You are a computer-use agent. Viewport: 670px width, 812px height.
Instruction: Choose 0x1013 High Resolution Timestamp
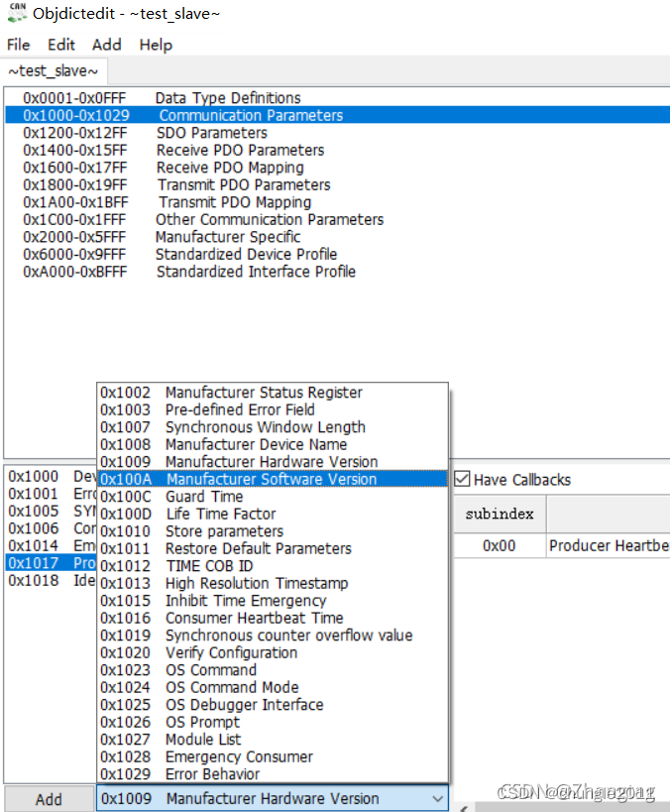[x=273, y=583]
